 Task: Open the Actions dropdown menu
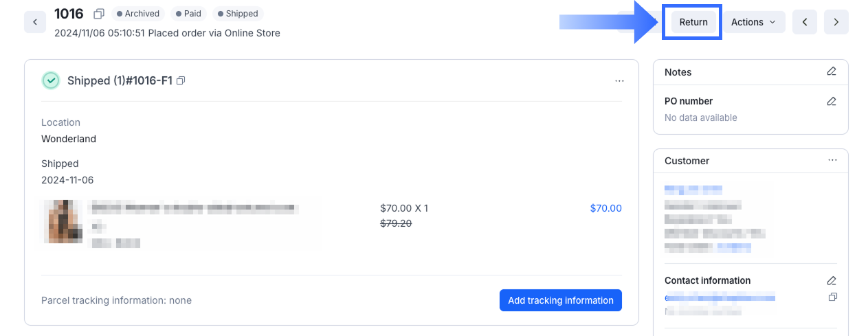[x=753, y=22]
